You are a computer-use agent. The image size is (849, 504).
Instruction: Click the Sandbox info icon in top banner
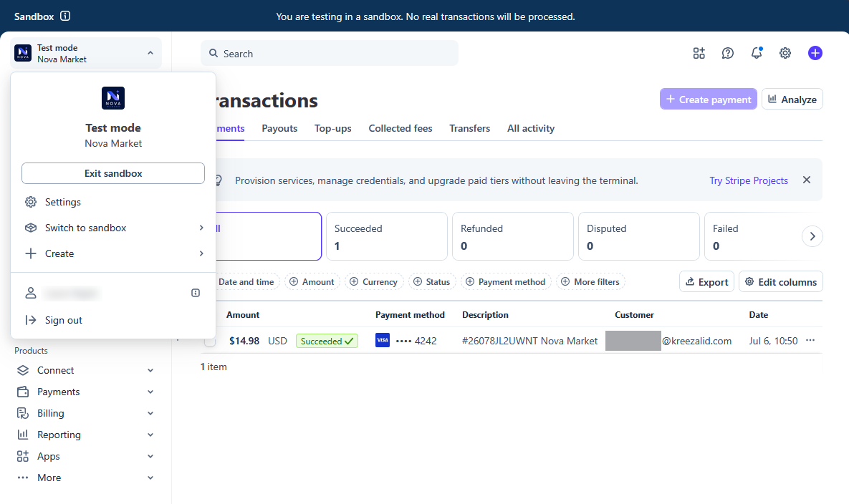[x=65, y=16]
